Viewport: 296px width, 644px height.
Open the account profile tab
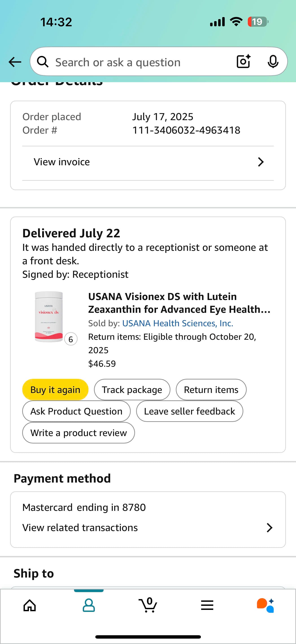(x=89, y=606)
